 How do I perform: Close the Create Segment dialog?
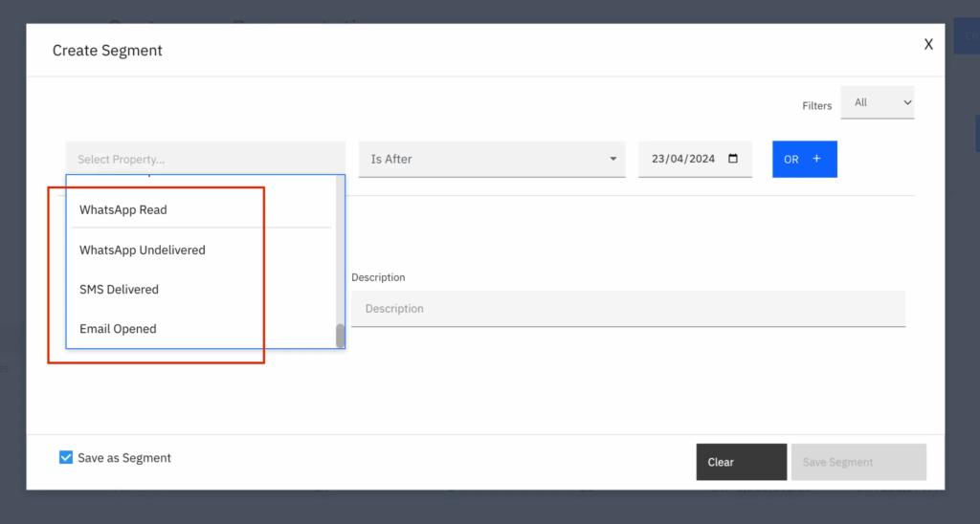(927, 45)
